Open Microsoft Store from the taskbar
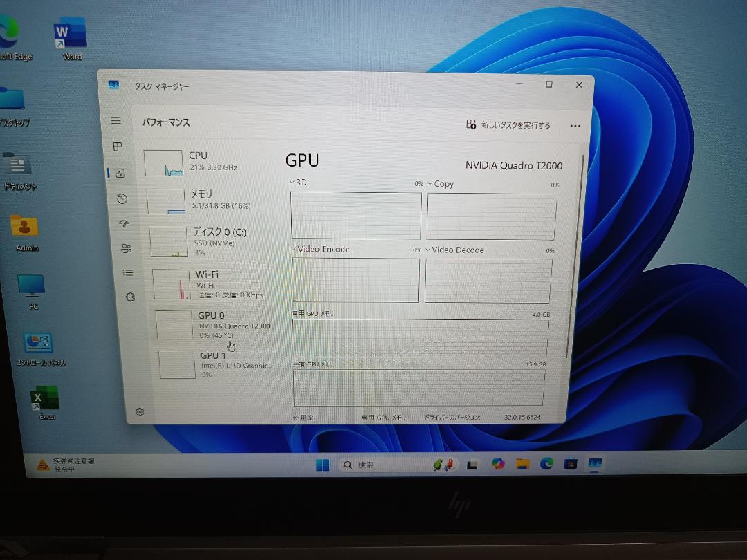 (x=571, y=463)
